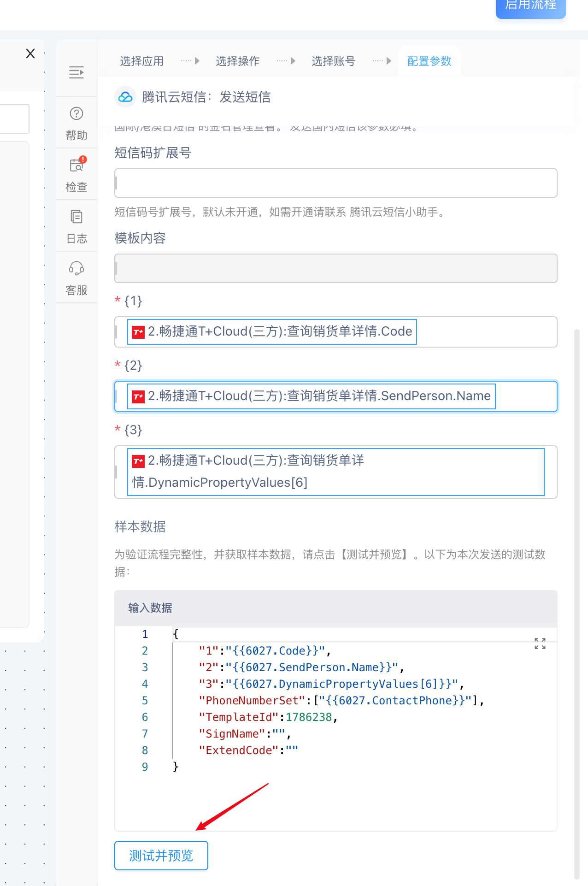Viewport: 588px width, 886px height.
Task: Switch to 选择操作 step tab
Action: (x=238, y=61)
